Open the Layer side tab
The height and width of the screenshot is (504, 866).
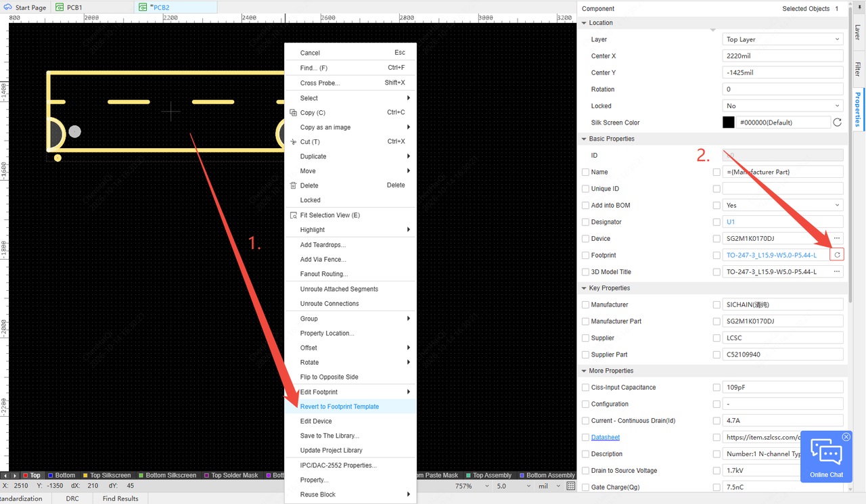(x=858, y=32)
